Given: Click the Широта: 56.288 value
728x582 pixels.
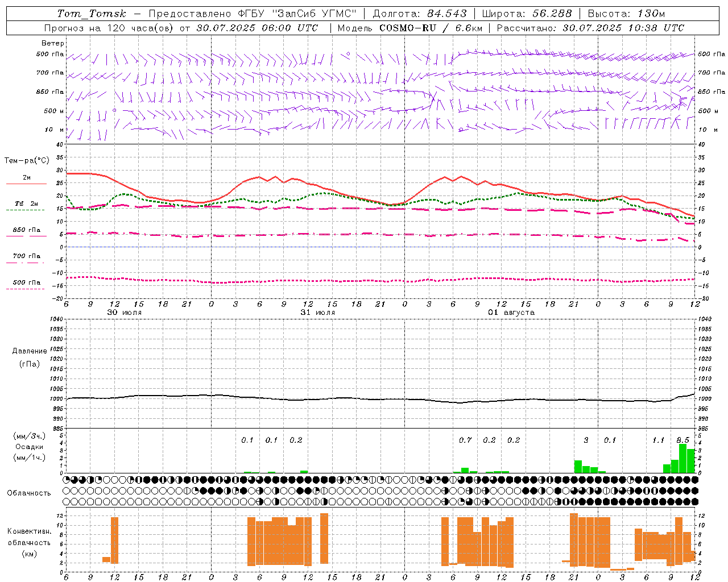Looking at the screenshot, I should [x=527, y=14].
